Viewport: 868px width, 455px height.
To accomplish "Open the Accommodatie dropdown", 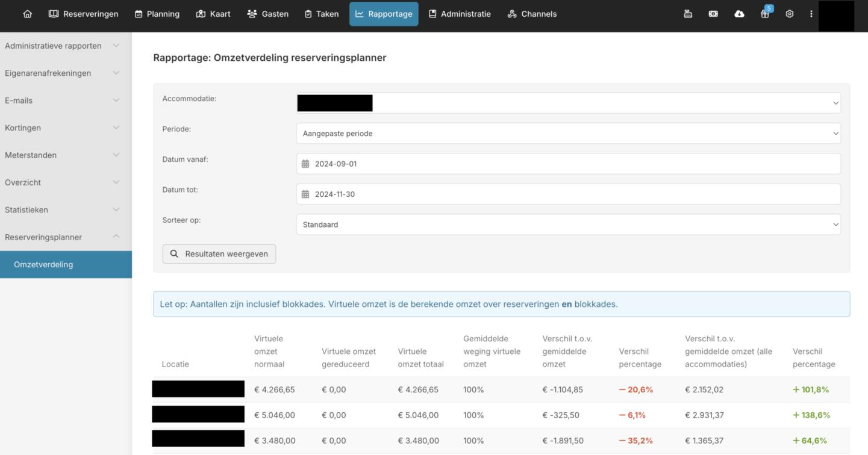I will click(568, 103).
